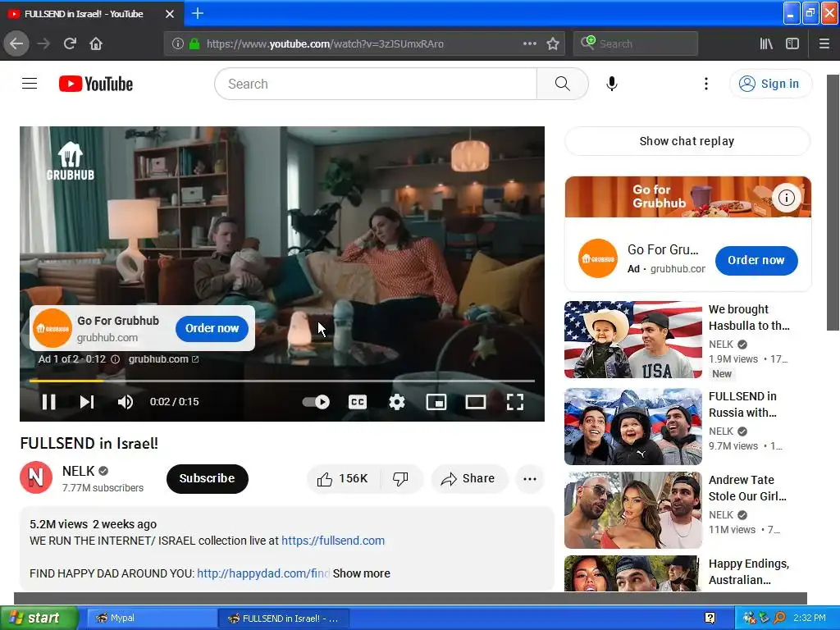The image size is (840, 630).
Task: Open Happy Endings, Australian video title
Action: tap(749, 572)
